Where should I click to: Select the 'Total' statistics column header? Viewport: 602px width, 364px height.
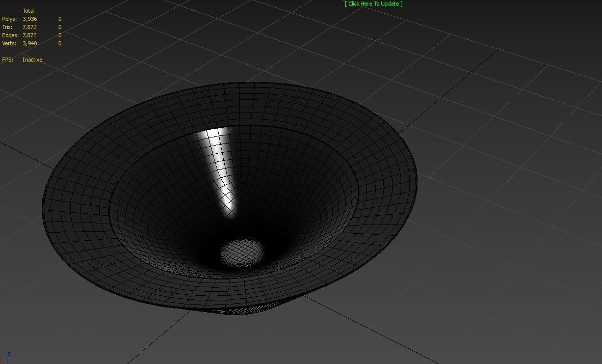point(29,11)
